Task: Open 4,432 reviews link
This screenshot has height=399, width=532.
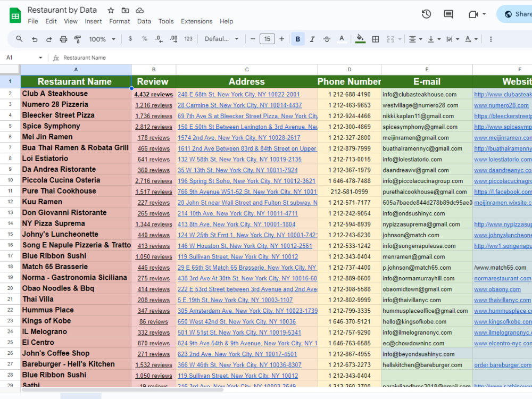Action: 153,94
